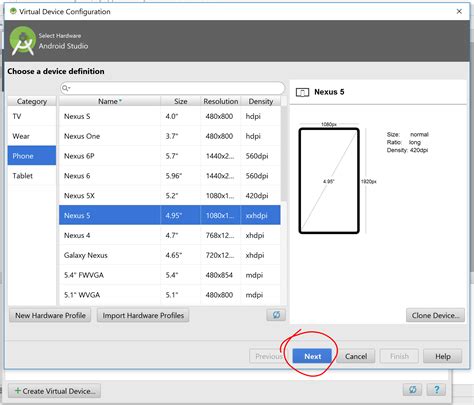Viewport: 474px width, 405px height.
Task: Click the Nexus 5 screen preview outline
Action: click(329, 181)
